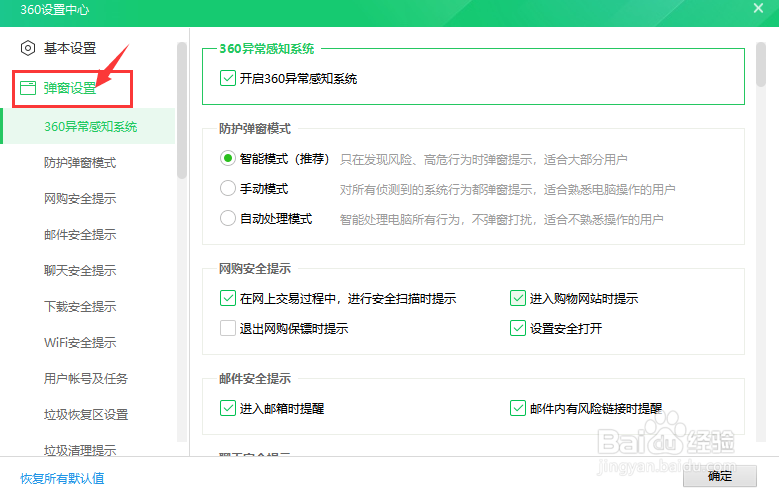Select 360异常感知系统 sidebar item
The height and width of the screenshot is (493, 779).
click(x=88, y=126)
